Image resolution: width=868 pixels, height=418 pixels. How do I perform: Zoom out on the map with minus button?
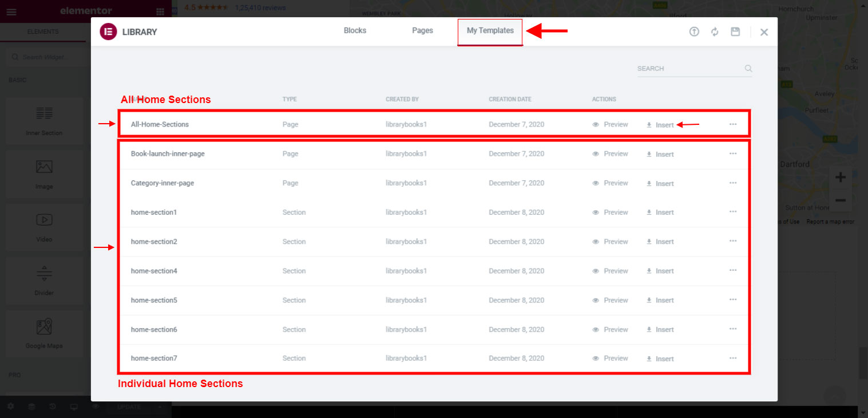click(x=841, y=200)
